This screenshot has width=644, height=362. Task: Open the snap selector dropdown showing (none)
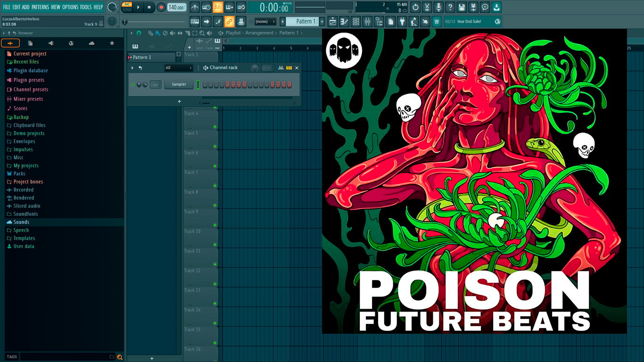pyautogui.click(x=265, y=21)
